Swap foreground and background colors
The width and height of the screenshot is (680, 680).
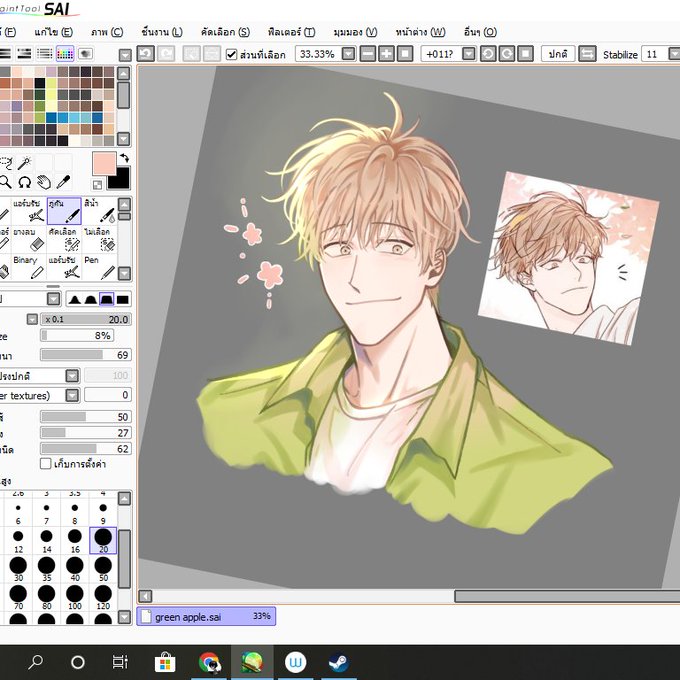(x=124, y=158)
